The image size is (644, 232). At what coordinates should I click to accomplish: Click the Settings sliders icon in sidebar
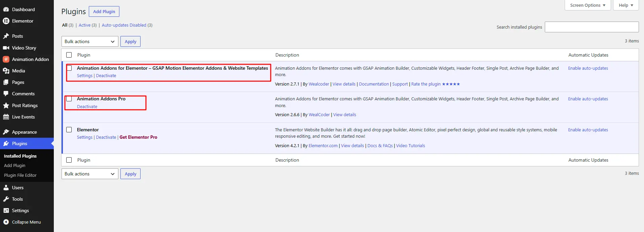coord(6,210)
